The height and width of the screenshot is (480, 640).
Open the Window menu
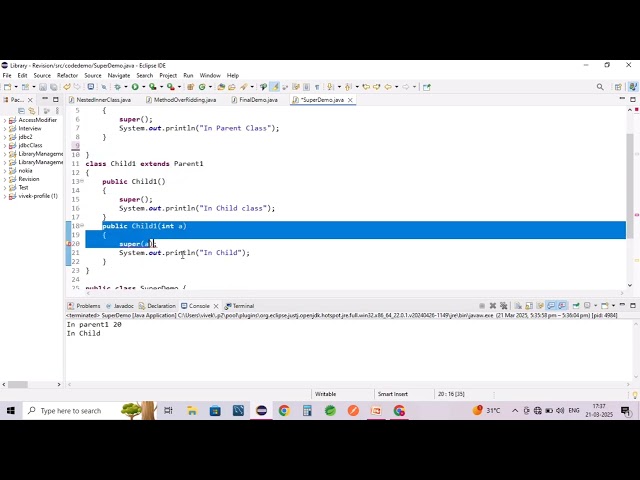tap(210, 76)
